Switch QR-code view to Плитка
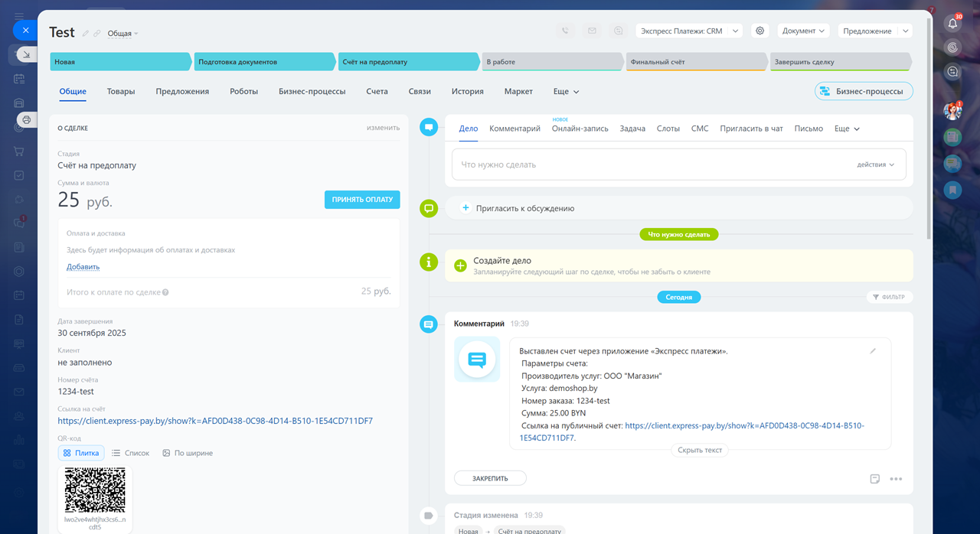The width and height of the screenshot is (980, 534). pyautogui.click(x=81, y=453)
